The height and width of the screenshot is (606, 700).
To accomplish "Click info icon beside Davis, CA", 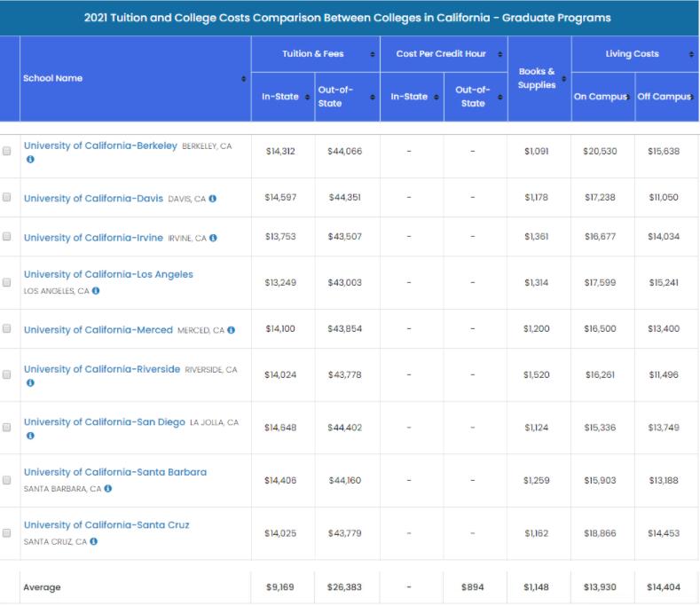I will (212, 199).
